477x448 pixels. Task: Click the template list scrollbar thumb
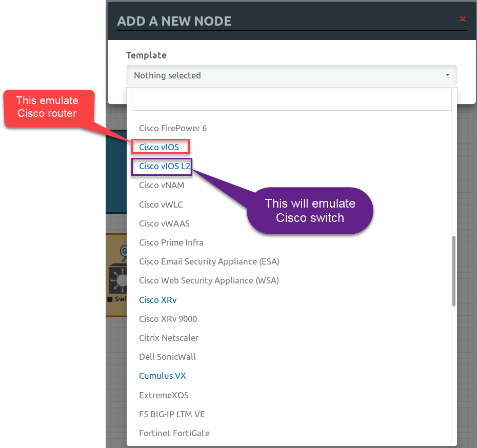click(x=453, y=271)
